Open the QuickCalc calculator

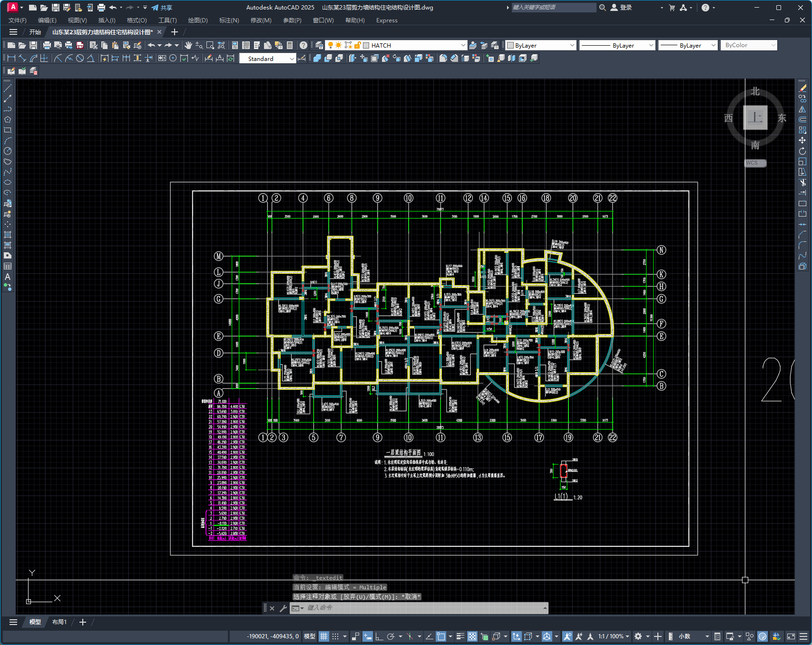point(290,45)
